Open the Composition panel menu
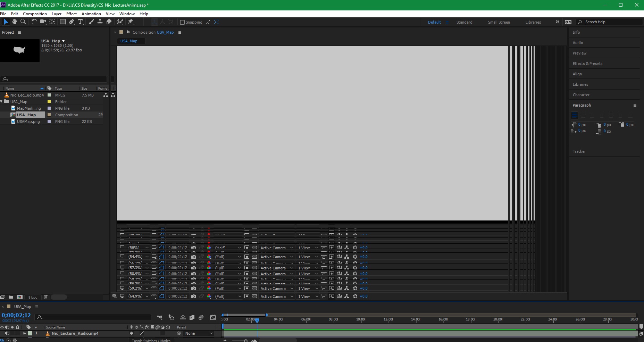This screenshot has width=644, height=342. point(180,32)
